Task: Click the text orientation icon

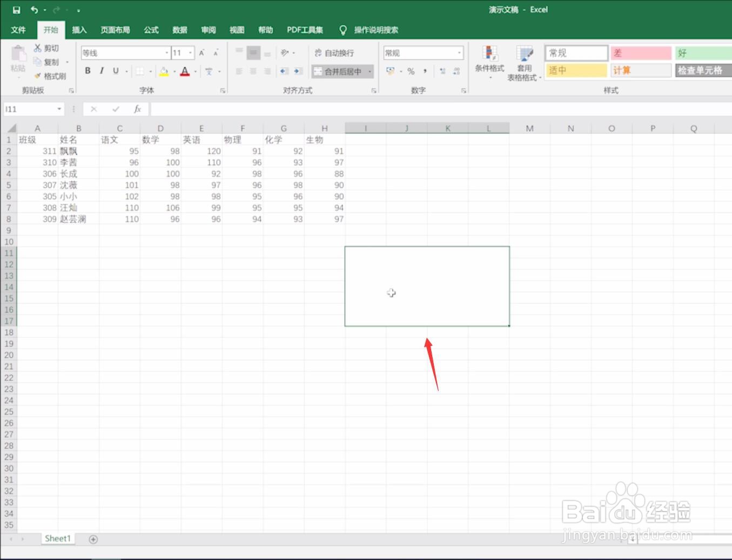Action: coord(285,53)
